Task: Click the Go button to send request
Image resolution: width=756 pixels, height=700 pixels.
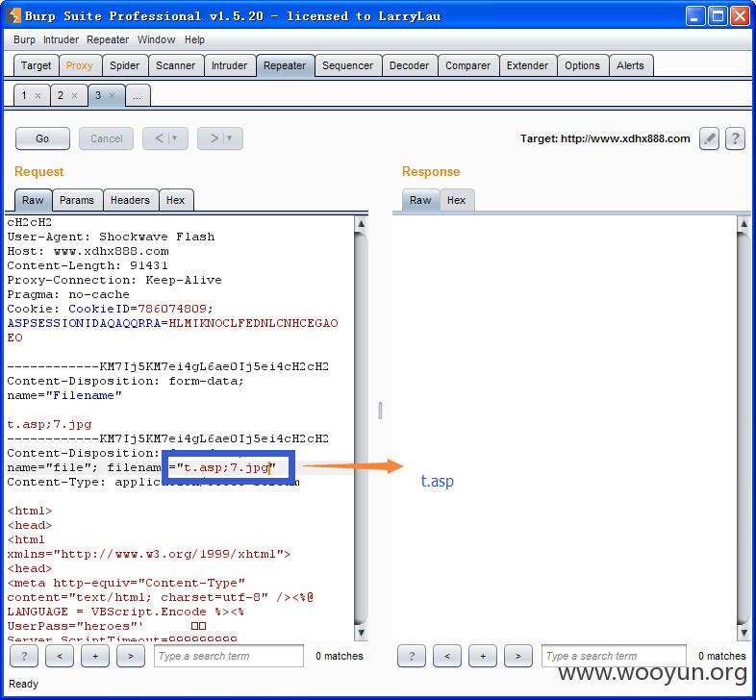Action: click(x=42, y=138)
